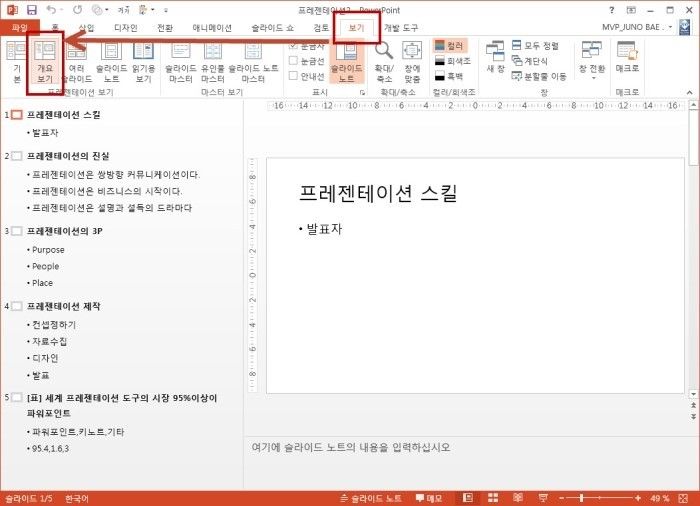The image size is (700, 506).
Task: Toggle 슬라이드 노트 in status bar
Action: click(x=371, y=498)
